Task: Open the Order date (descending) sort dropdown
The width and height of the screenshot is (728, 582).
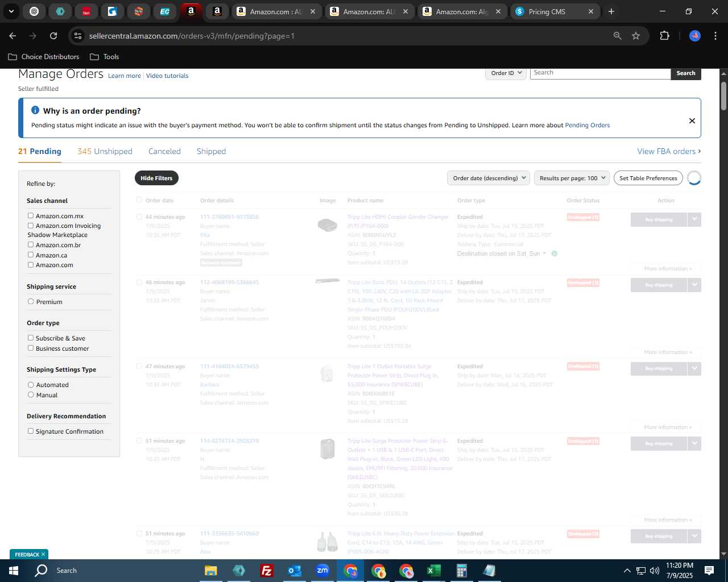Action: click(489, 178)
